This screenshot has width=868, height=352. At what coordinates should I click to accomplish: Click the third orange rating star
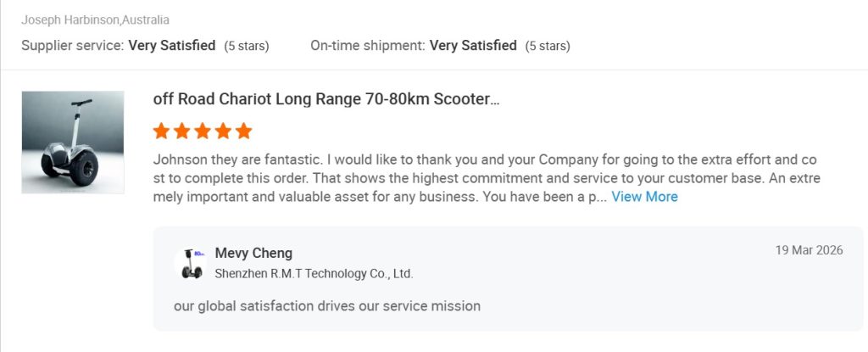[x=203, y=131]
